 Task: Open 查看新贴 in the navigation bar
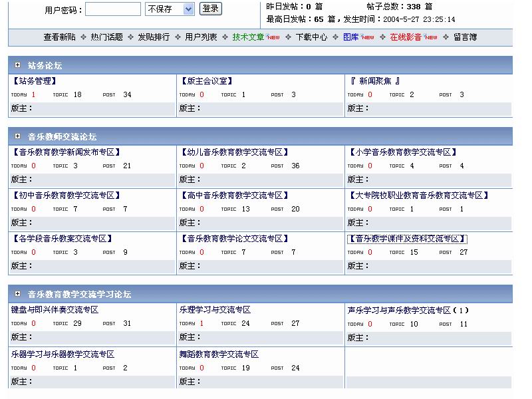[60, 37]
